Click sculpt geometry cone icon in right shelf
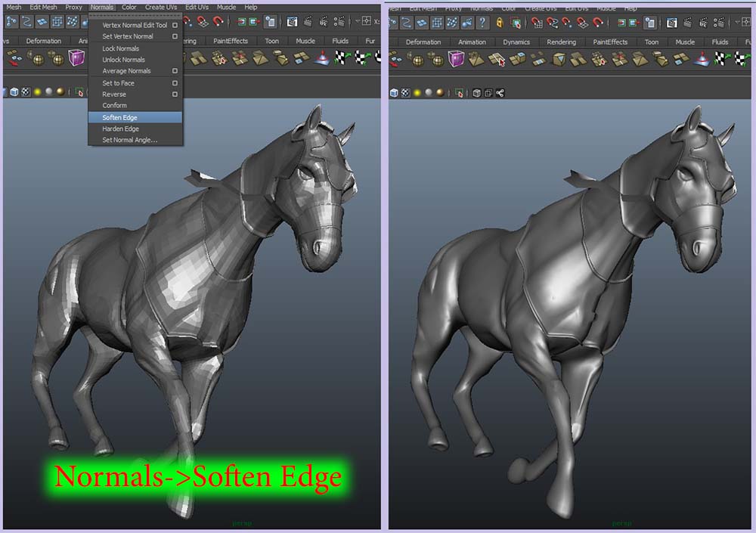 702,59
